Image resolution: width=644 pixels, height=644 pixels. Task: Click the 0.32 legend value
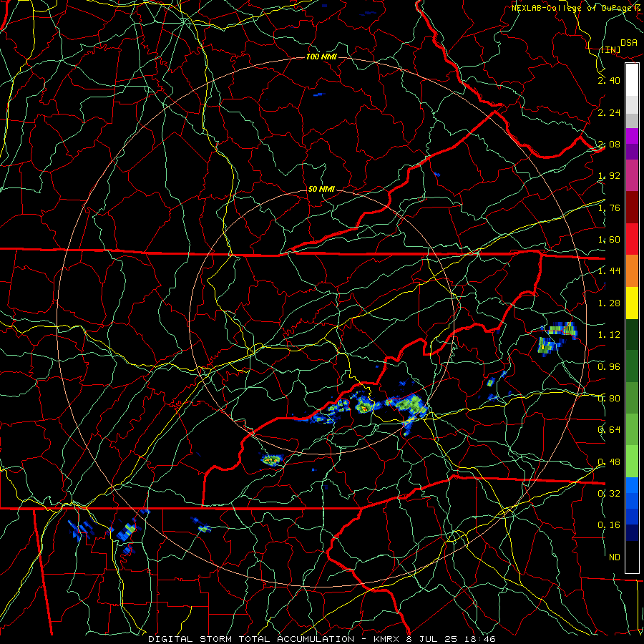tap(609, 493)
